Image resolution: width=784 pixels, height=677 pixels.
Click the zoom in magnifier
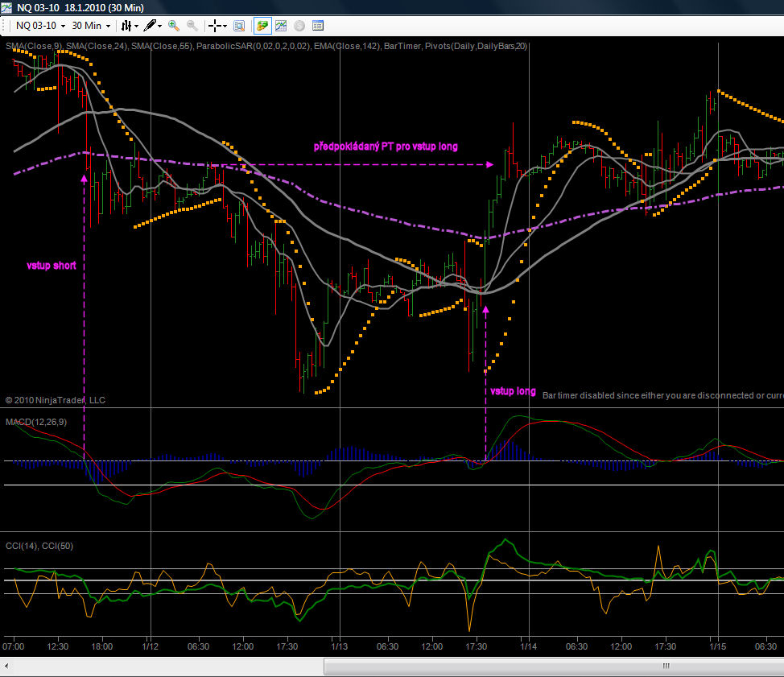pyautogui.click(x=174, y=26)
